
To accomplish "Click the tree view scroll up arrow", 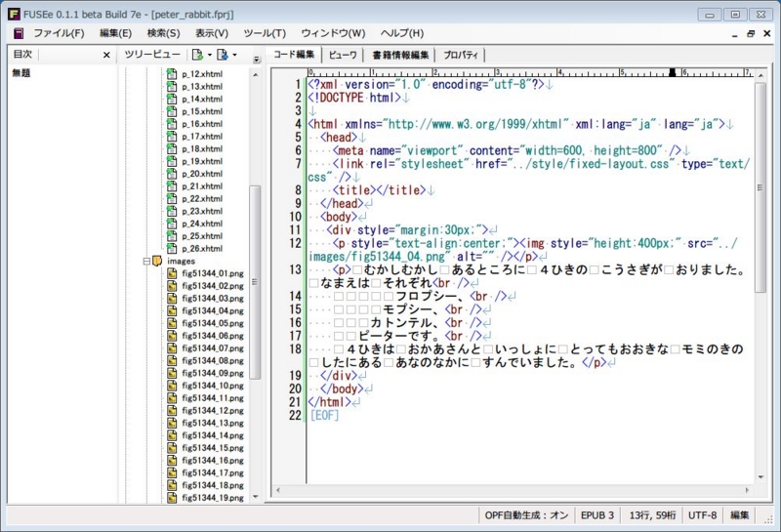I will coord(256,75).
